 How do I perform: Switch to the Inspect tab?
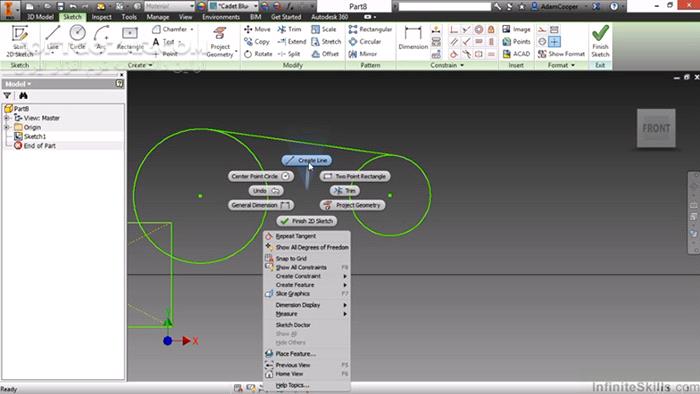click(101, 17)
